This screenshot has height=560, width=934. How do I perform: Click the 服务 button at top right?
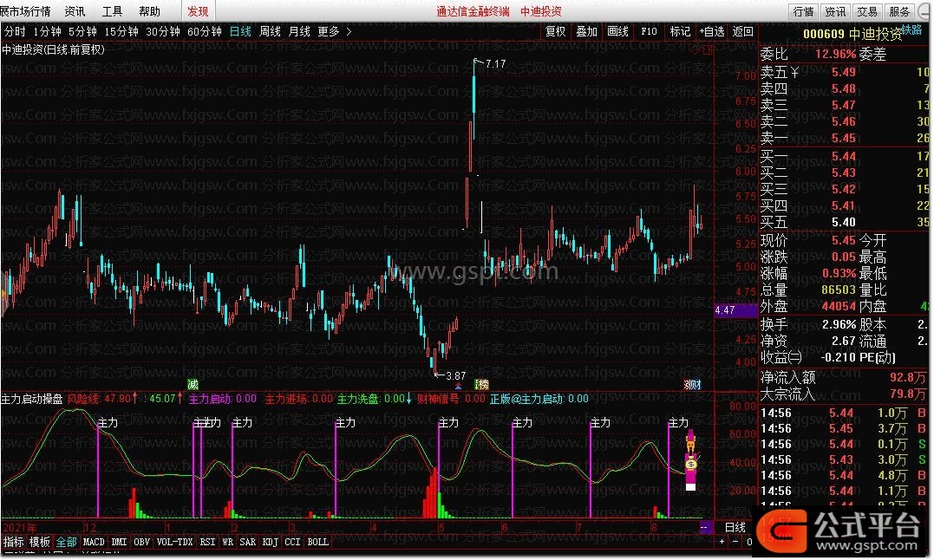click(x=899, y=11)
